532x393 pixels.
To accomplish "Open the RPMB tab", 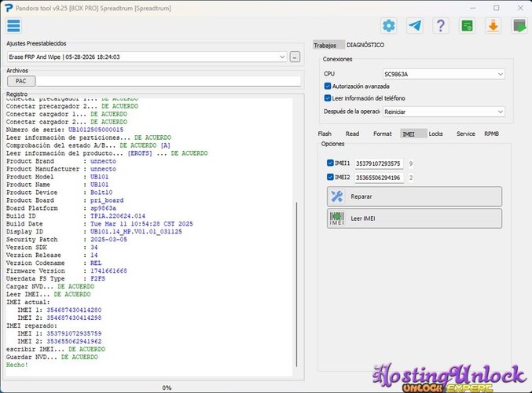I will click(491, 134).
